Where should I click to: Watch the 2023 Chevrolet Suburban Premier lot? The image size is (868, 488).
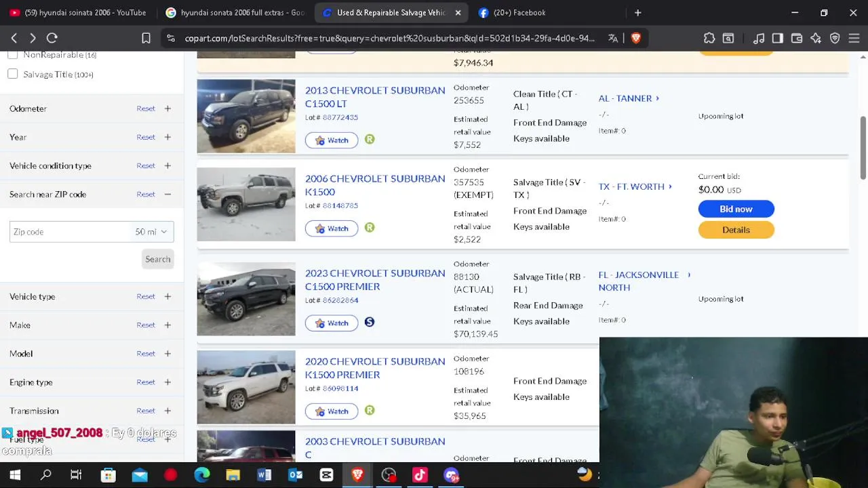[332, 323]
